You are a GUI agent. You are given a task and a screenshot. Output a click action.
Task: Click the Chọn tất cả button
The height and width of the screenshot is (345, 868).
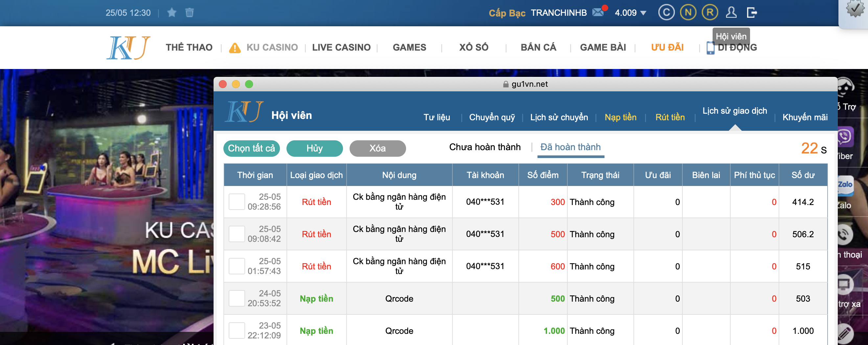(251, 149)
